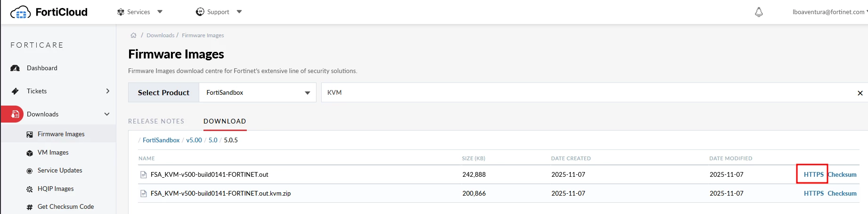Click the VM Images cube icon
Image resolution: width=868 pixels, height=214 pixels.
pyautogui.click(x=30, y=153)
